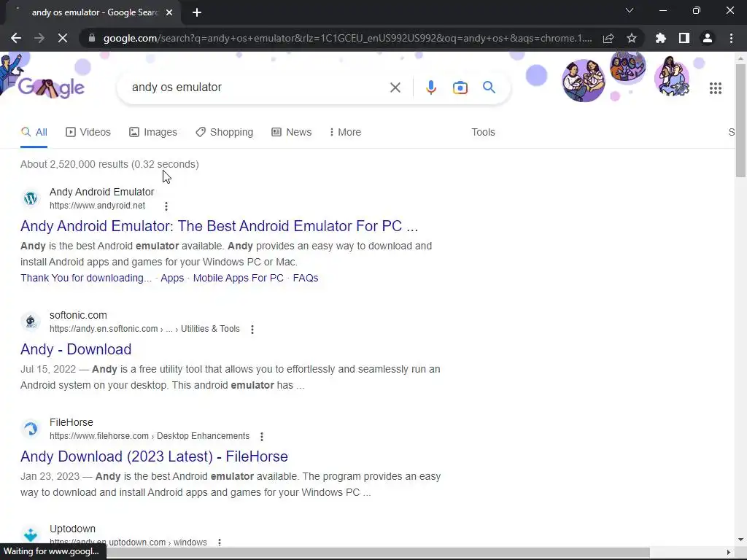Click the Uptodown site name
The width and height of the screenshot is (747, 560).
point(72,529)
